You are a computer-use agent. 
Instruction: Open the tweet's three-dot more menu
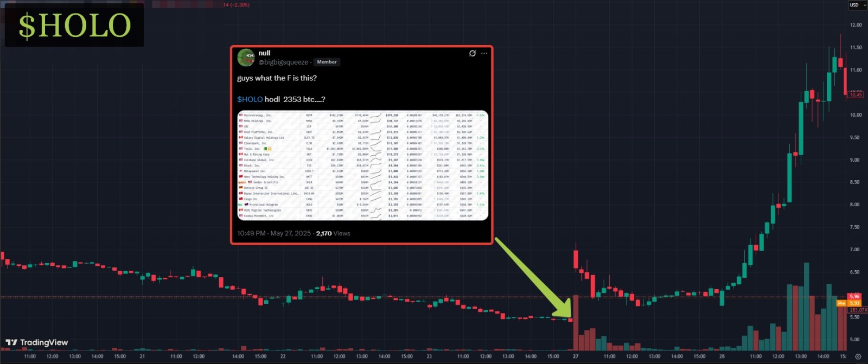pyautogui.click(x=484, y=53)
